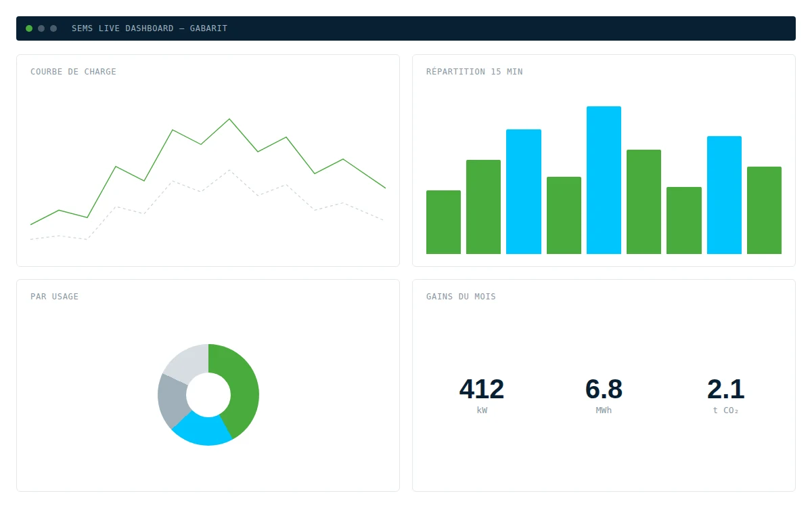Screen dimensions: 812x508
Task: Click the Gains du mois panel title
Action: point(461,297)
